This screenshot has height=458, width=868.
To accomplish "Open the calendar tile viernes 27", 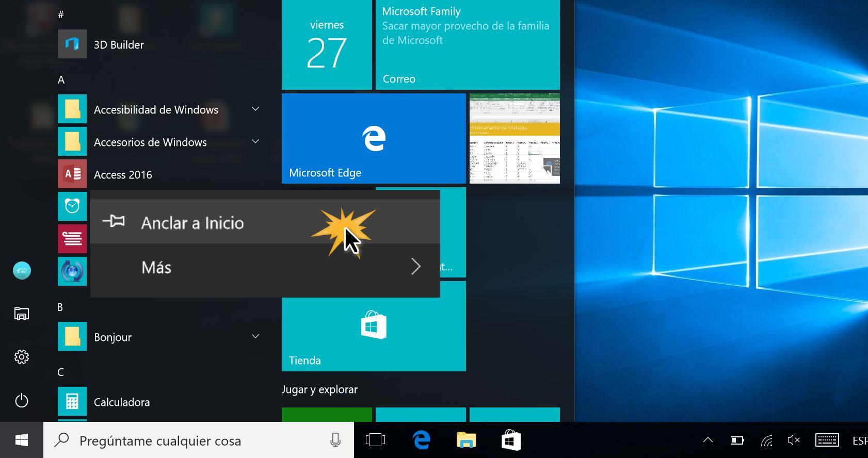I will (327, 44).
